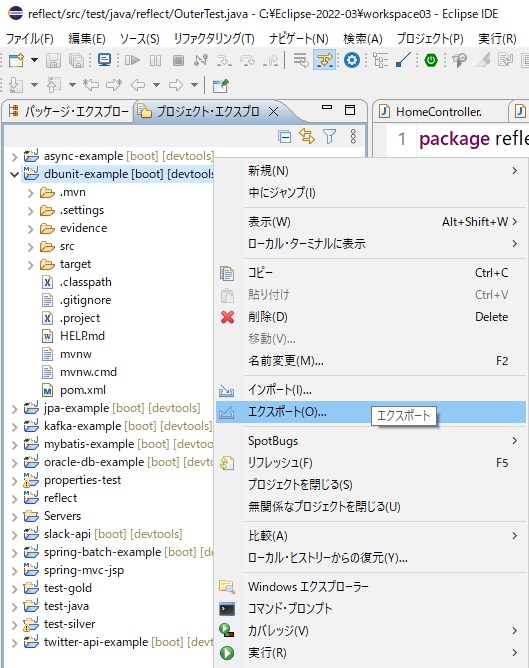Open the Previous Annotation dropdown arrow

[72, 85]
